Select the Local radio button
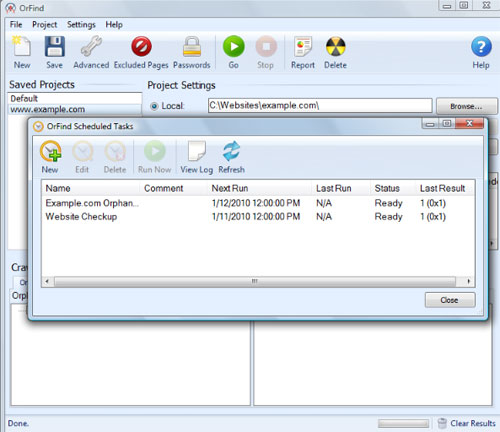Viewport: 500px width, 432px height. (154, 106)
